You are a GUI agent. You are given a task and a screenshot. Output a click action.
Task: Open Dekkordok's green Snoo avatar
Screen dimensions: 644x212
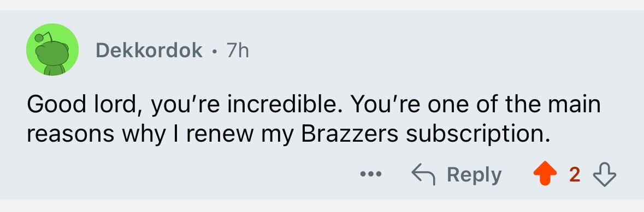click(52, 50)
